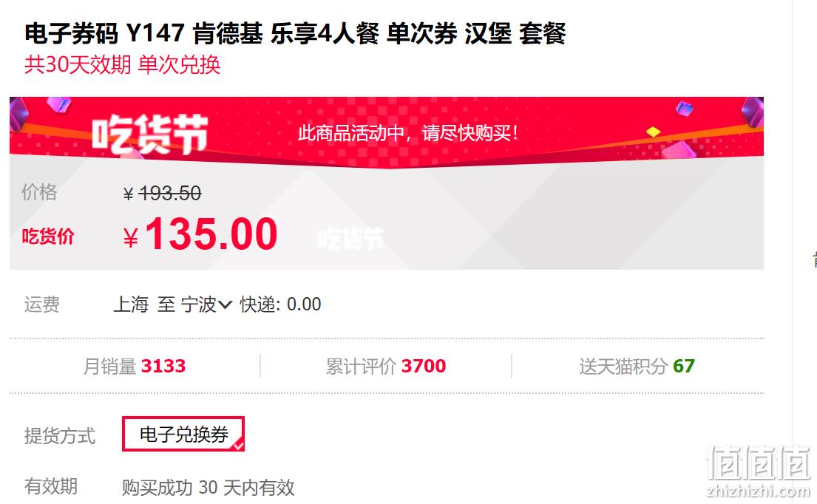The image size is (817, 504).
Task: Click the 吃货价 label
Action: pos(48,236)
